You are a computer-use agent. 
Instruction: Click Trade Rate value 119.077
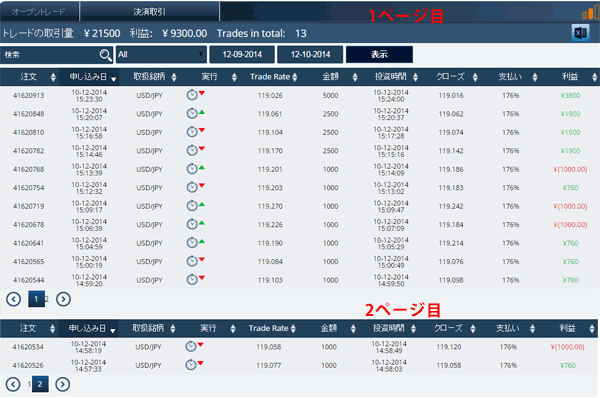pyautogui.click(x=269, y=365)
